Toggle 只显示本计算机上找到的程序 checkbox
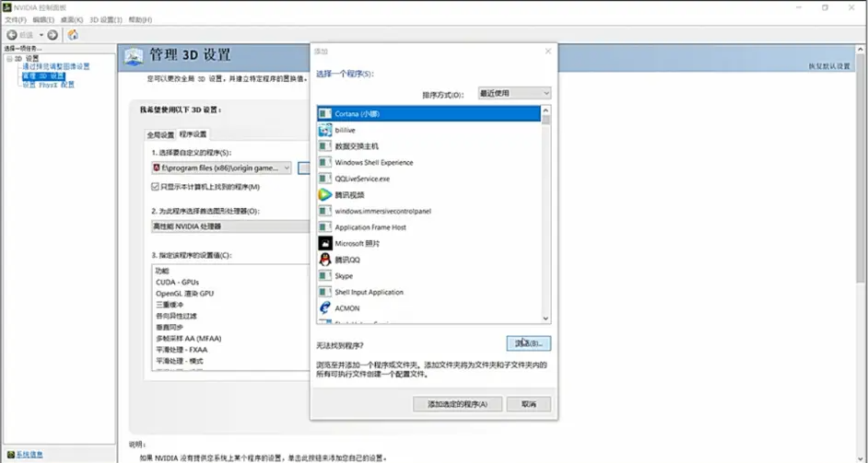 (x=156, y=187)
